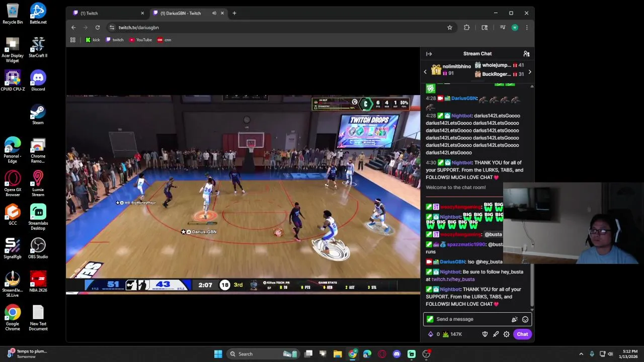
Task: Open the Lumia Stream desktop icon
Action: [38, 184]
